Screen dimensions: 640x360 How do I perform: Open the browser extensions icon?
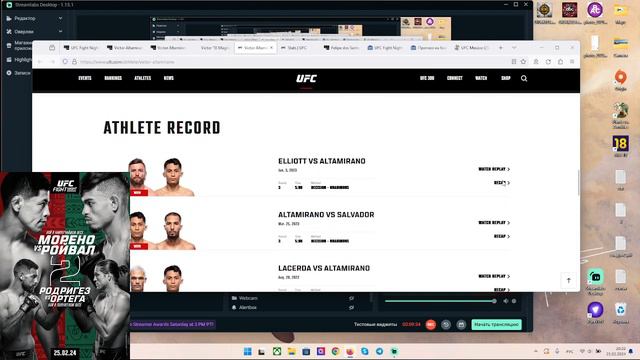click(x=560, y=62)
